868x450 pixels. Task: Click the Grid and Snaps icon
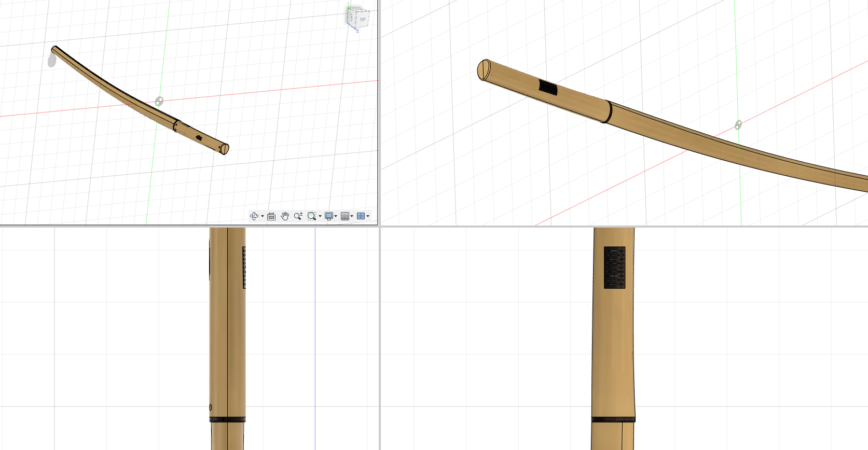[345, 216]
